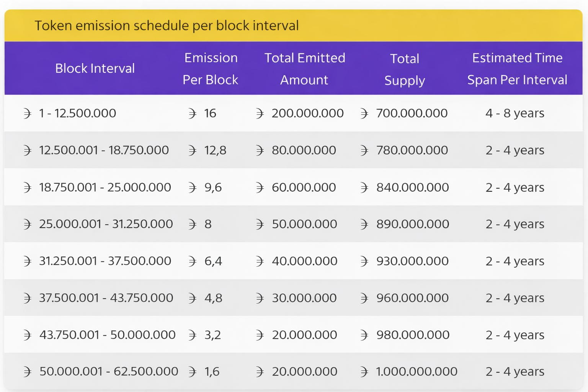Click the token symbol next to 31.250.001 - 37.500.000
Image resolution: width=588 pixels, height=392 pixels.
click(27, 261)
